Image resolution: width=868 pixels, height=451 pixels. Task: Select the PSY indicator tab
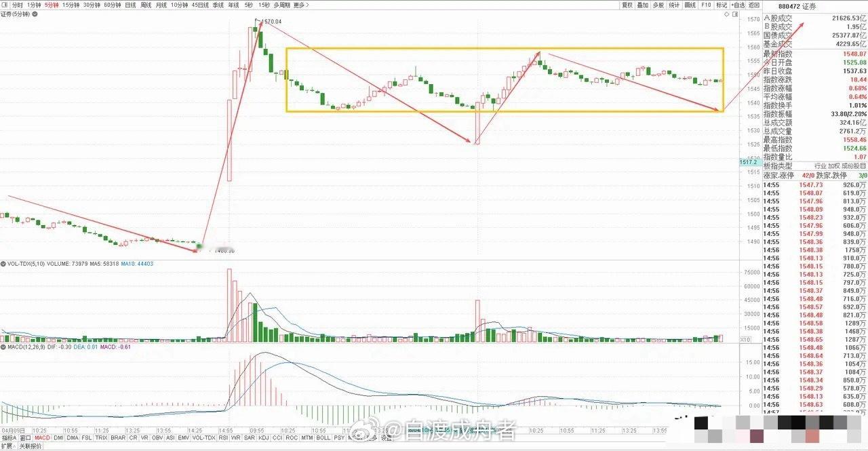(x=339, y=438)
